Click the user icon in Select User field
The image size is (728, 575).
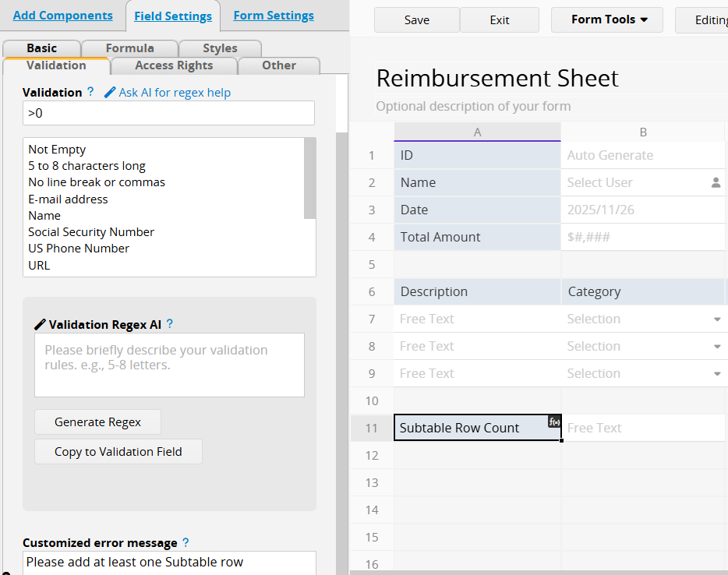(x=716, y=182)
